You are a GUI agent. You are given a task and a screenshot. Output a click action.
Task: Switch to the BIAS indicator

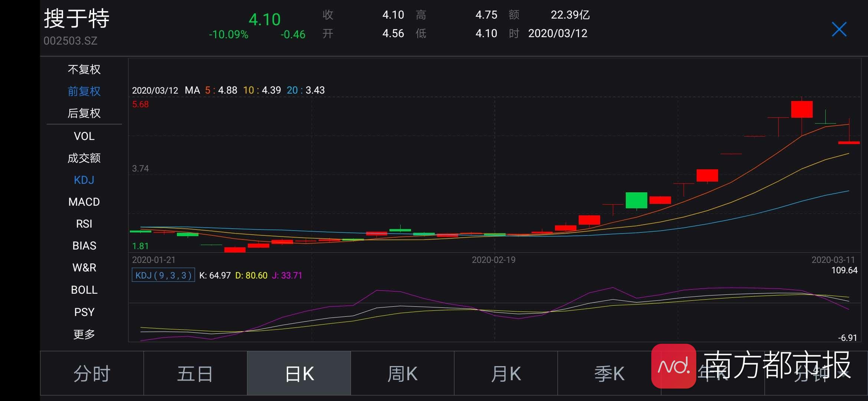84,246
